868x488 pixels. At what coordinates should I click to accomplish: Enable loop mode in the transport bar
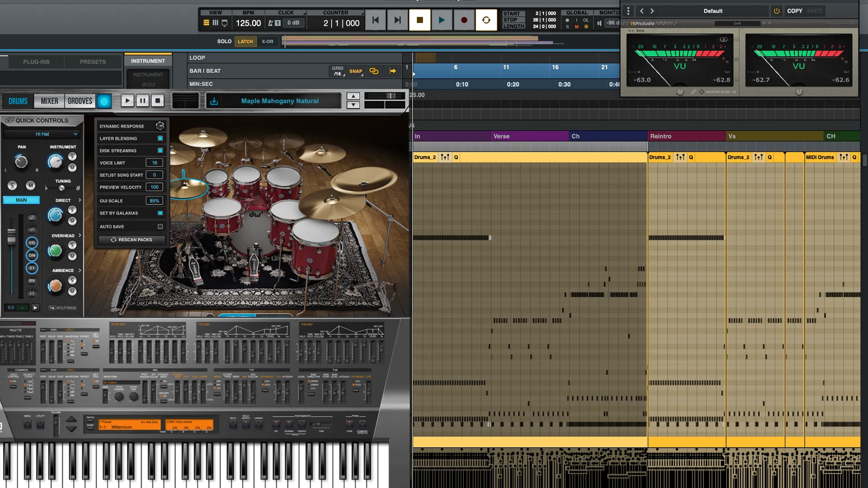[486, 20]
